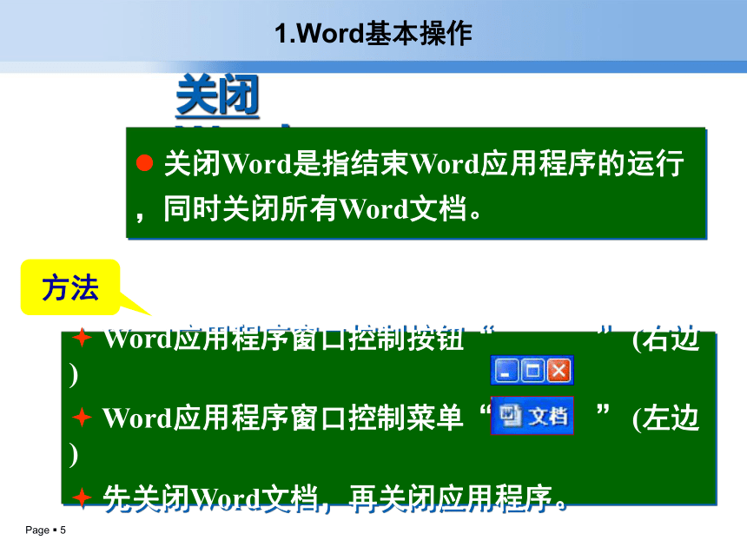Click the red X close button image
The height and width of the screenshot is (560, 747).
pos(559,371)
